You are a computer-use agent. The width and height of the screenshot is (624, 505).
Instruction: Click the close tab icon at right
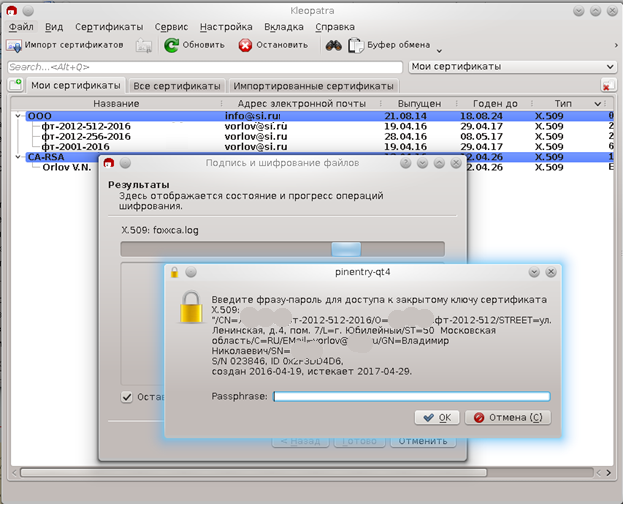(x=607, y=85)
